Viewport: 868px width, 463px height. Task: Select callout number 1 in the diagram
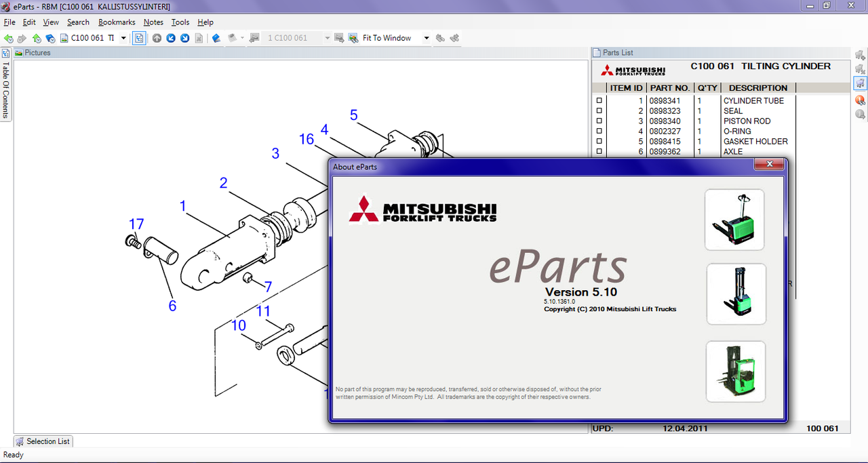pyautogui.click(x=182, y=206)
